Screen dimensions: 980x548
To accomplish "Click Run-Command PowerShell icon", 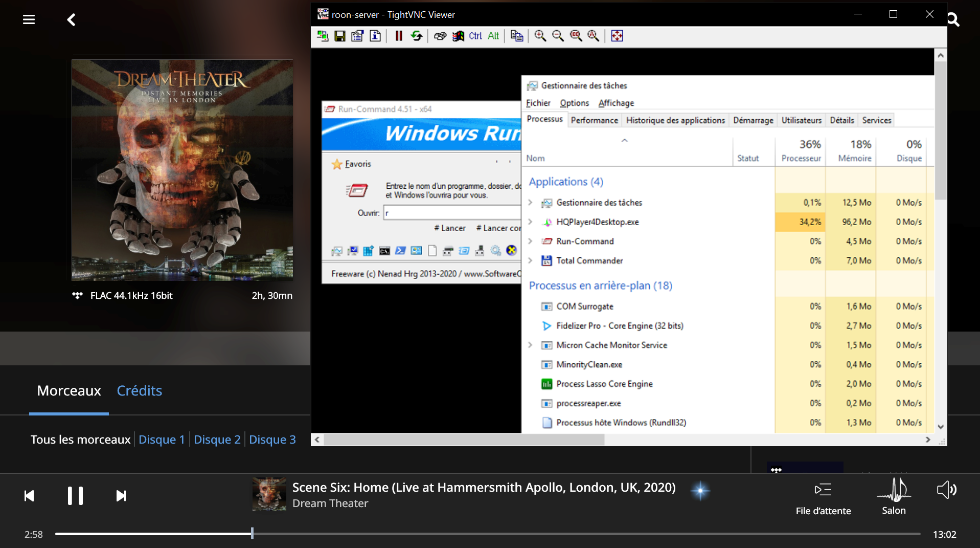I will pos(400,251).
